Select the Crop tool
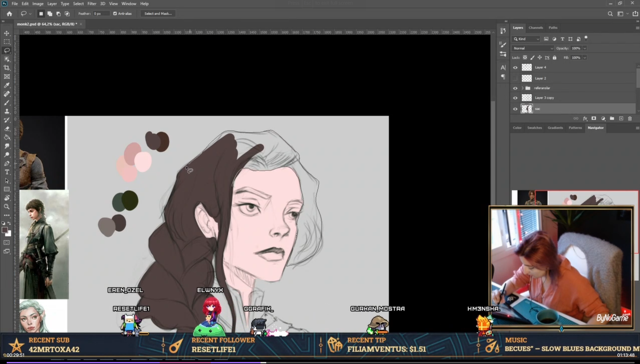This screenshot has height=364, width=640. tap(7, 68)
